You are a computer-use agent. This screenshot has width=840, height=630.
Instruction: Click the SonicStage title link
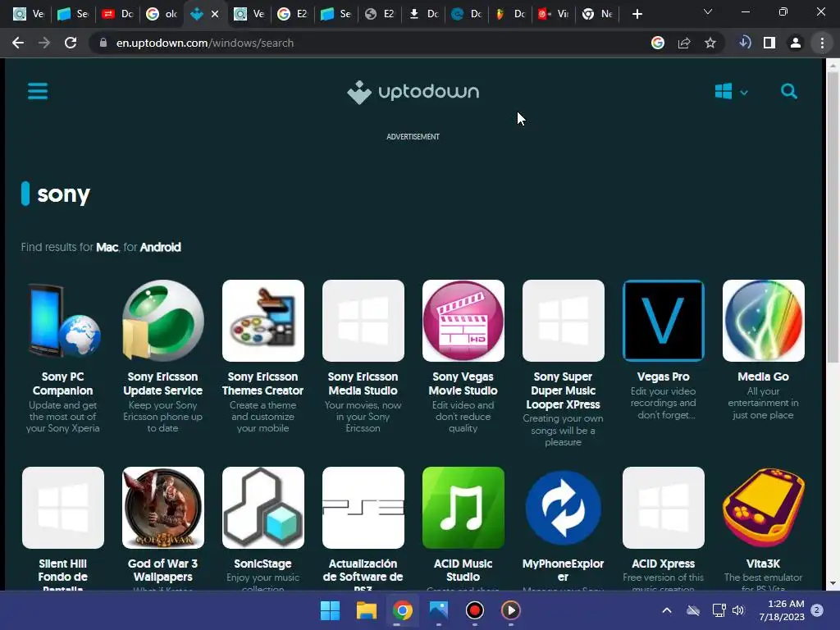pyautogui.click(x=263, y=564)
